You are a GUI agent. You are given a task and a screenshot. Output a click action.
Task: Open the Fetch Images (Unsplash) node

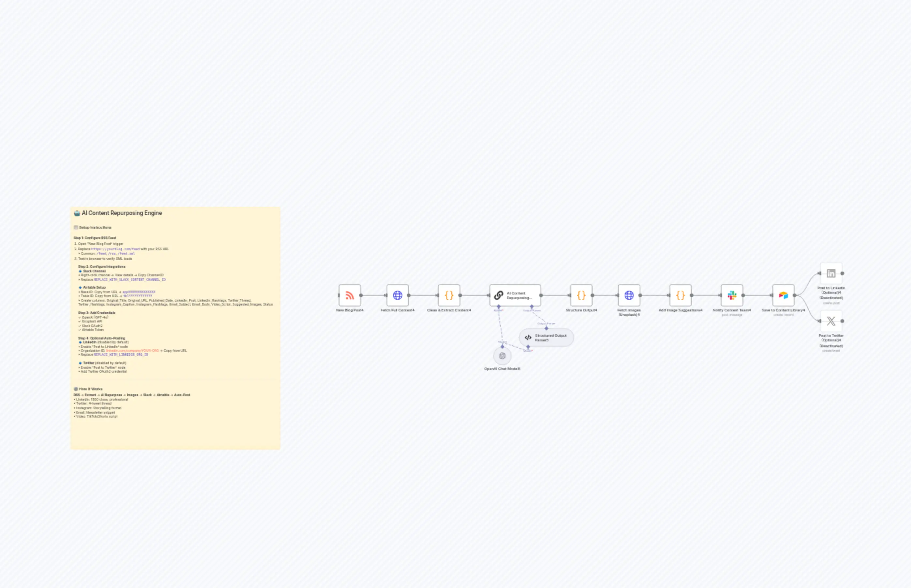[x=629, y=295]
